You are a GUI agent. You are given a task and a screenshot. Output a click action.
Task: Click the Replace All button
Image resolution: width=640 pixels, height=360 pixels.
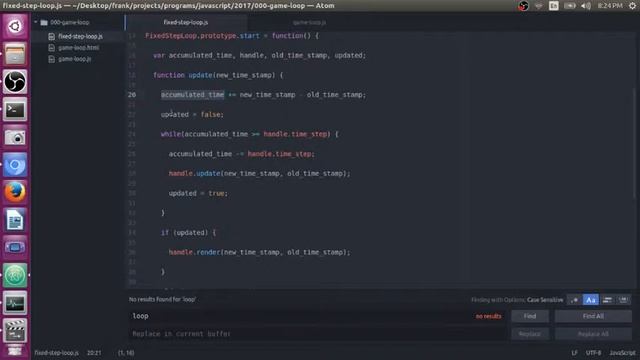(x=593, y=334)
